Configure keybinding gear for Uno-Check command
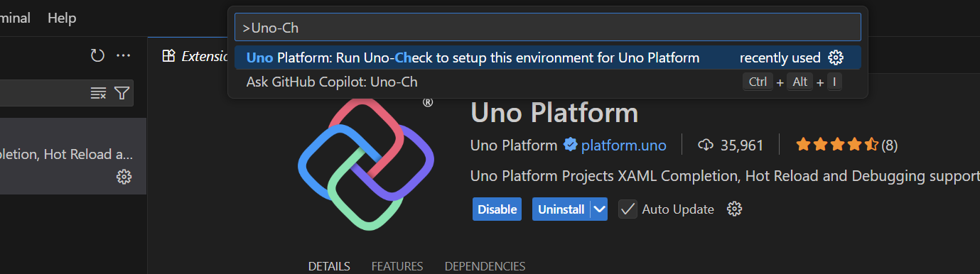 pos(836,57)
